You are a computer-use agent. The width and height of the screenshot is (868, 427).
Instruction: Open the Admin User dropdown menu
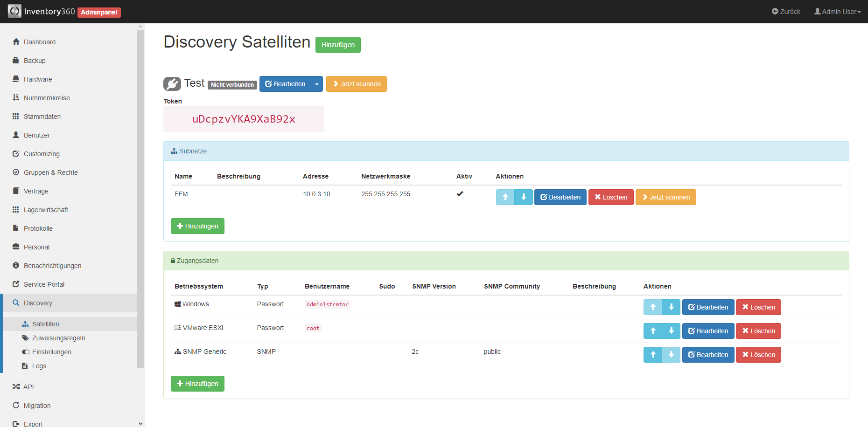(838, 12)
